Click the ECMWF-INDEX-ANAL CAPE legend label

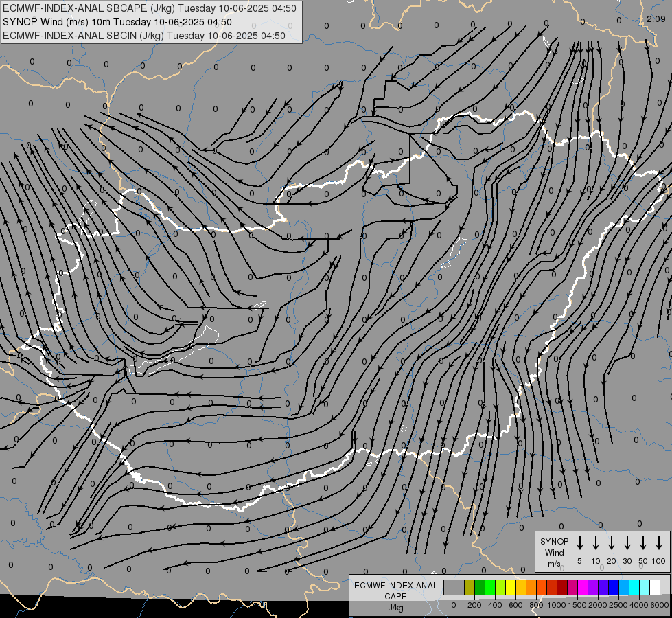point(395,591)
